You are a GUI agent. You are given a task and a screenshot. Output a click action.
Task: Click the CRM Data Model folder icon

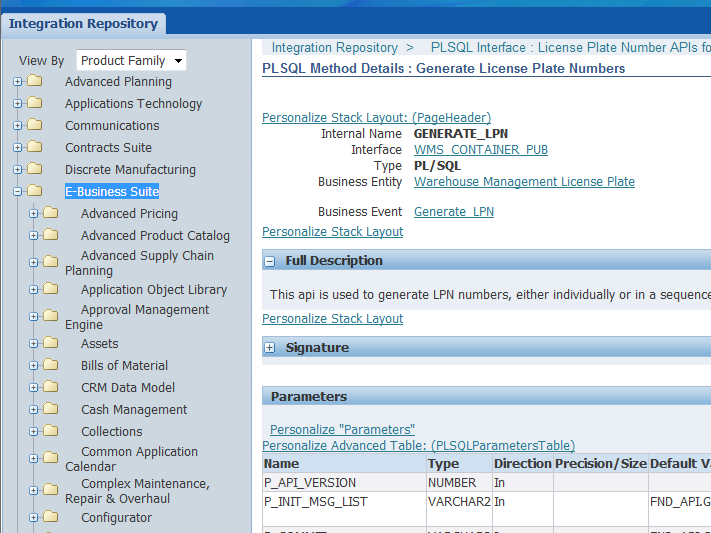[51, 386]
